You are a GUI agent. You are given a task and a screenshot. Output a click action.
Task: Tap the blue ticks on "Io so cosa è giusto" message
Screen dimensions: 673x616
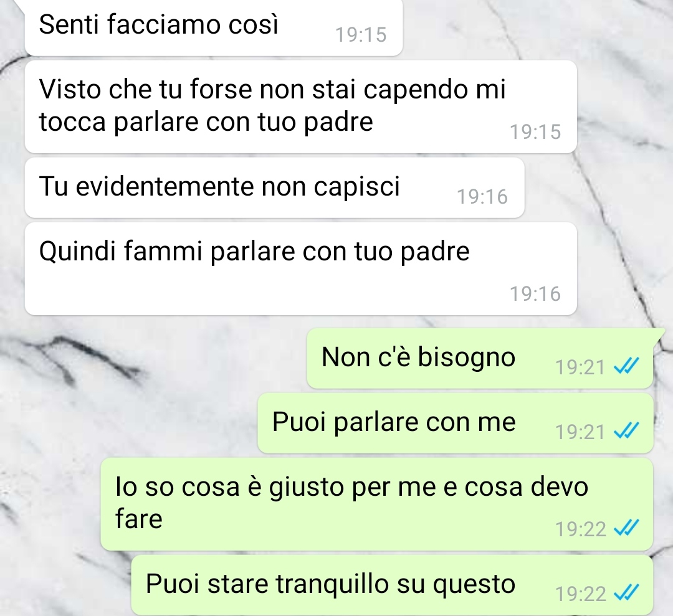[626, 528]
